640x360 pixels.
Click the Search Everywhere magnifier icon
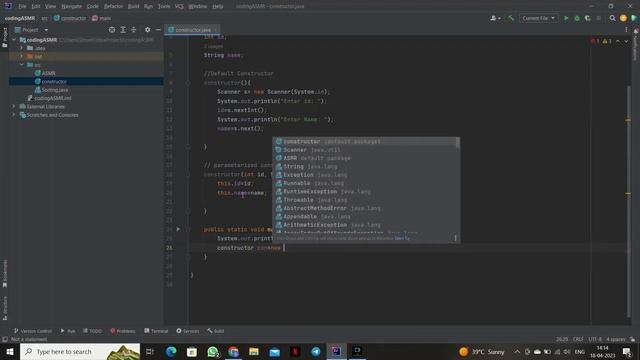point(612,18)
